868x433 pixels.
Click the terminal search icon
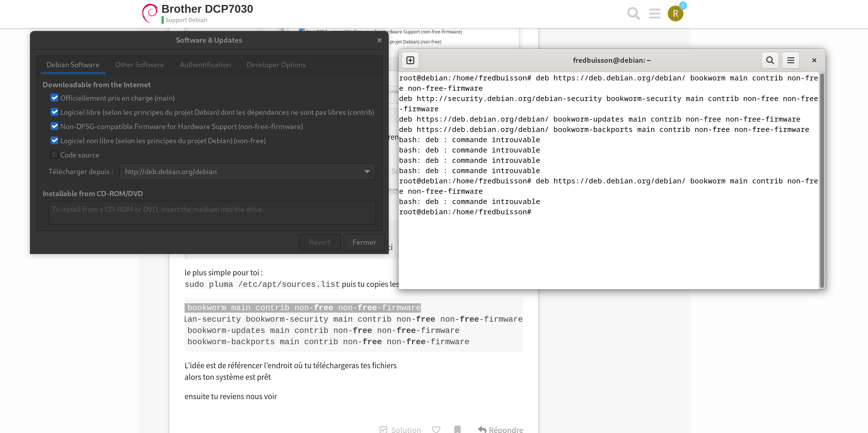[769, 60]
